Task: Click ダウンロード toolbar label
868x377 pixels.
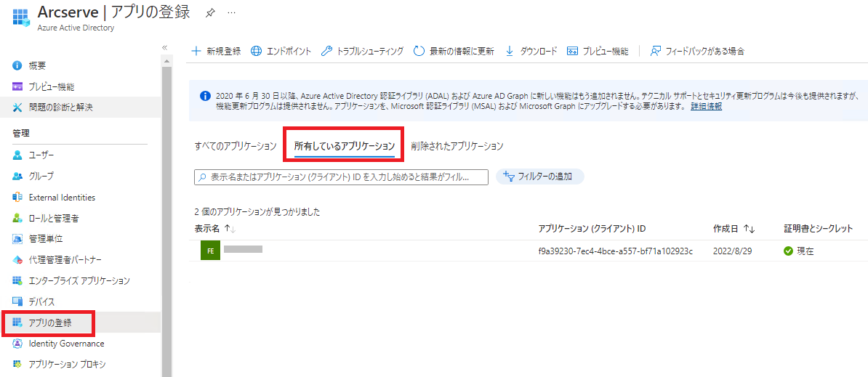Action: (538, 52)
